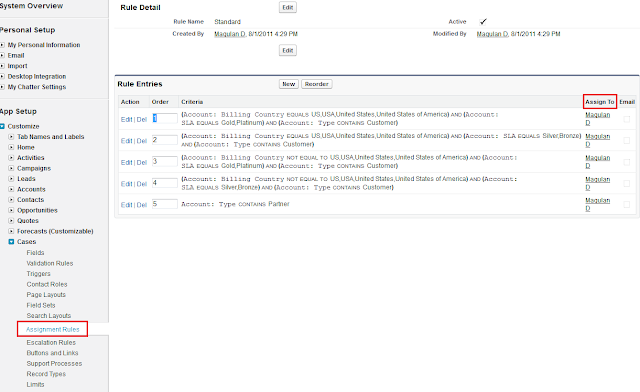Click Del for rule entry order 3
The image size is (640, 392).
pos(142,163)
